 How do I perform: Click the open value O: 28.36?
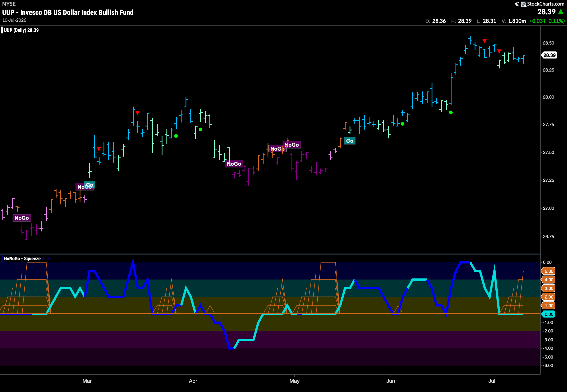(436, 21)
